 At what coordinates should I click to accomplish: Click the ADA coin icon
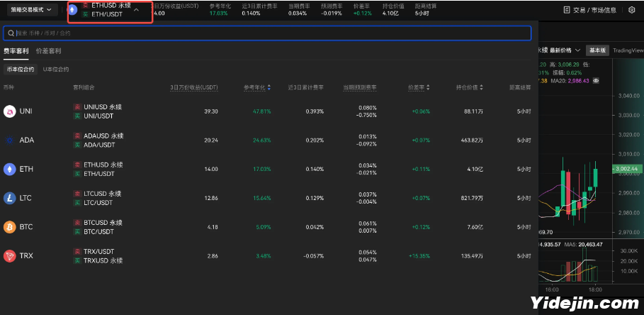[9, 140]
